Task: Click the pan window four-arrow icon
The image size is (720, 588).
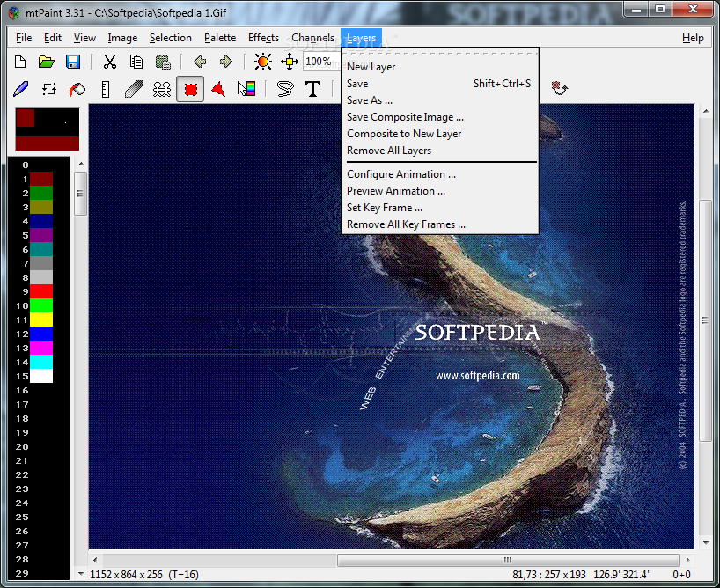Action: (x=290, y=62)
